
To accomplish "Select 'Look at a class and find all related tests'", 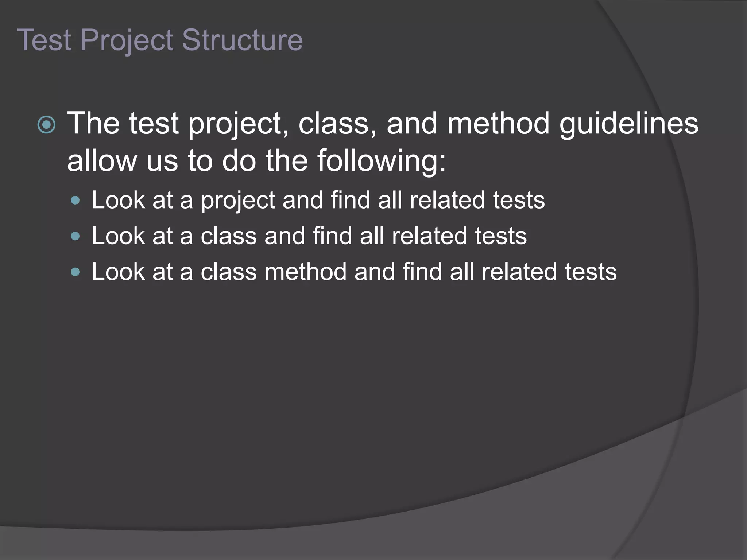I will 309,236.
